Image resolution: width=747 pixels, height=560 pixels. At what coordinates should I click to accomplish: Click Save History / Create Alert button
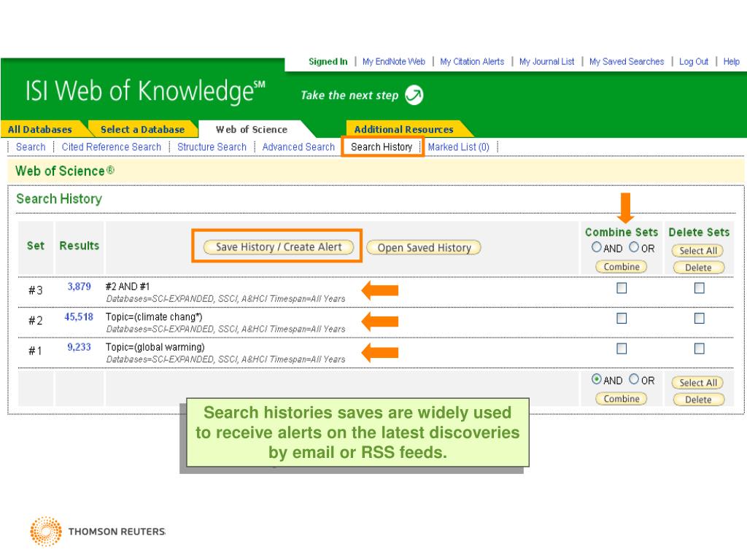coord(279,247)
